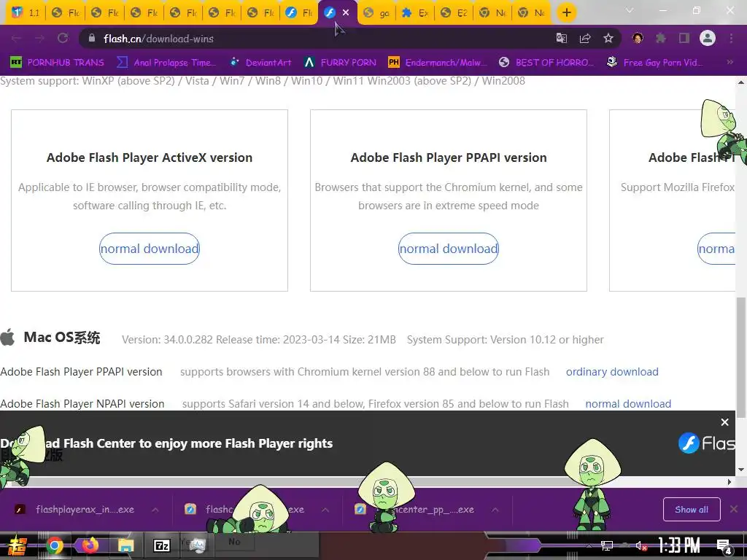Open the DeviantArt bookmark
Screen dimensions: 747x560
point(260,63)
